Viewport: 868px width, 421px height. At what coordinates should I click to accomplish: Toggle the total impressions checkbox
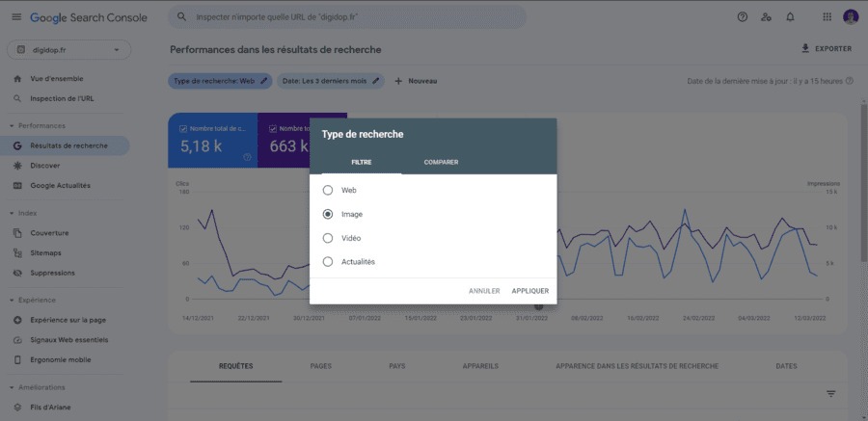click(272, 128)
